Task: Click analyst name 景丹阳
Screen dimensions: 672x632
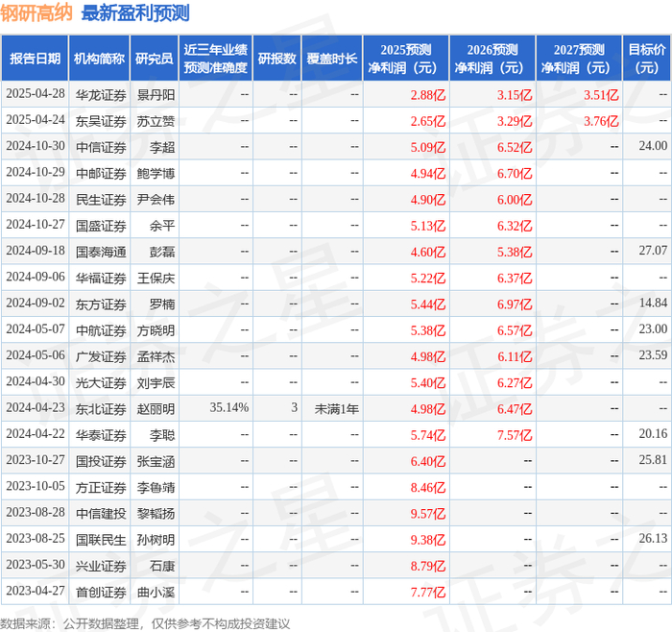Action: tap(156, 95)
